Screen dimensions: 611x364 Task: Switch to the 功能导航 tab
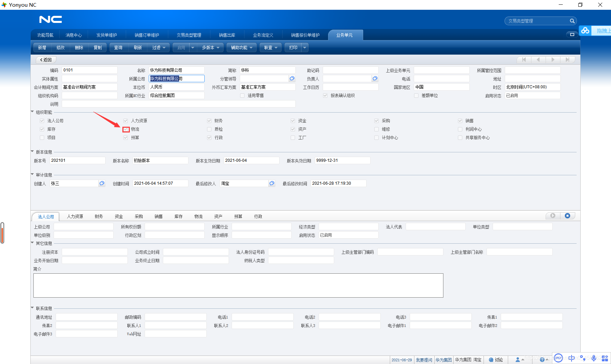(x=46, y=35)
